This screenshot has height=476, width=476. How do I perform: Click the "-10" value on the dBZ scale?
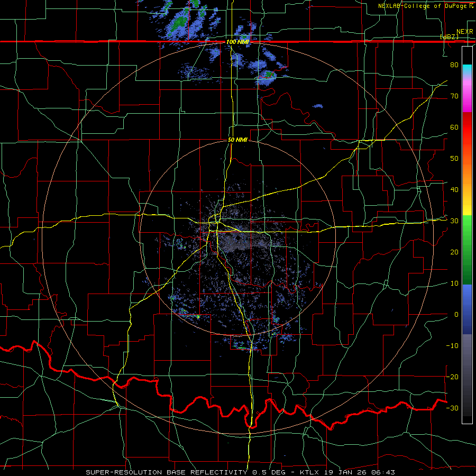coord(452,346)
